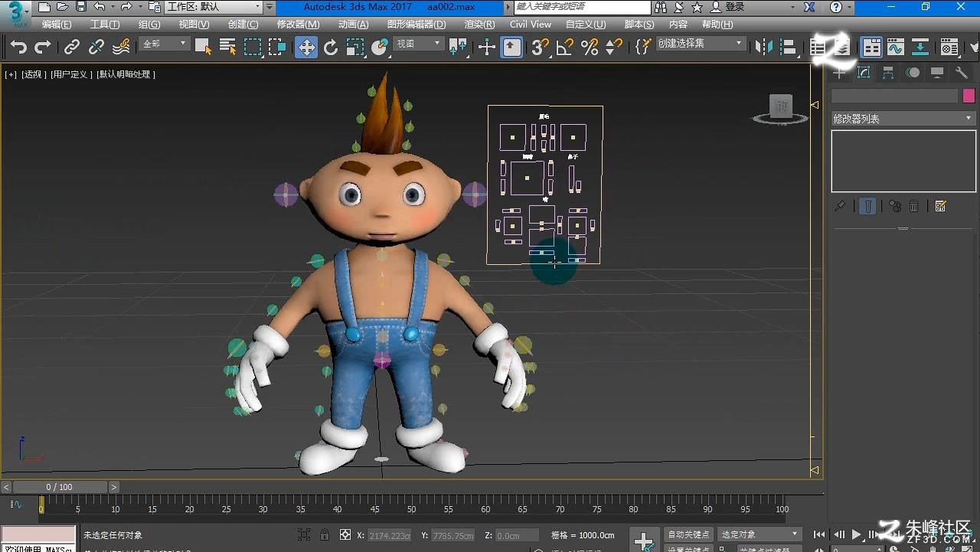The width and height of the screenshot is (980, 552).
Task: Open the 动画(A) menu
Action: point(353,24)
